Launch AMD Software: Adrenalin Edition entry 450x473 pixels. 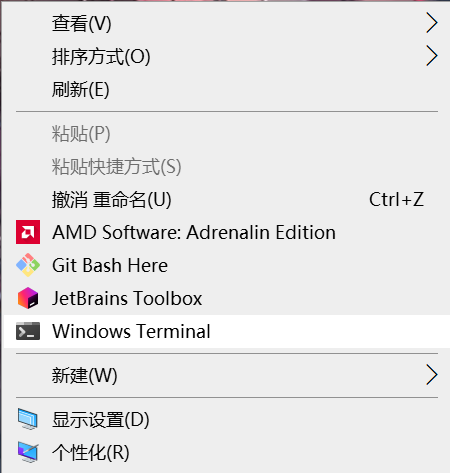tap(227, 232)
